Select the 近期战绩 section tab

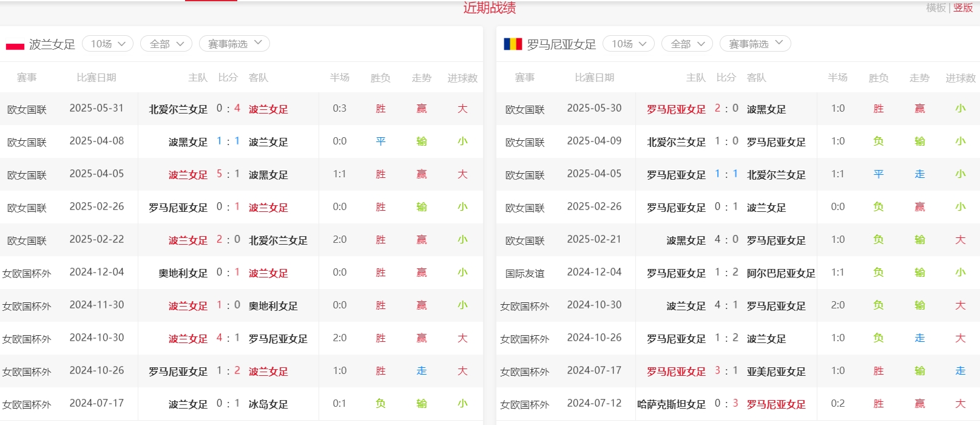(489, 8)
